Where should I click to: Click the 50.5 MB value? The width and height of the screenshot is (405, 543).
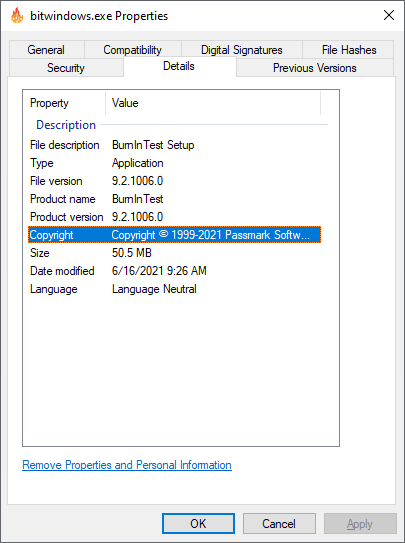tap(132, 253)
